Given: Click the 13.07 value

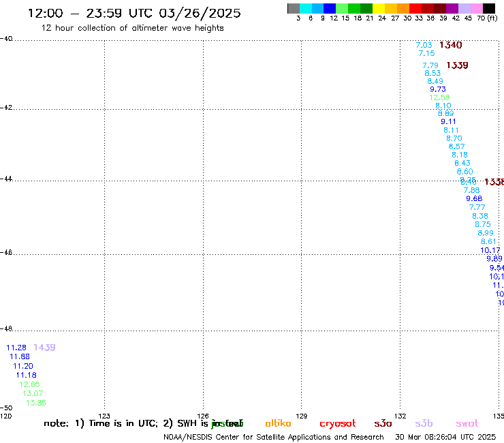Looking at the screenshot, I should pos(33,393).
